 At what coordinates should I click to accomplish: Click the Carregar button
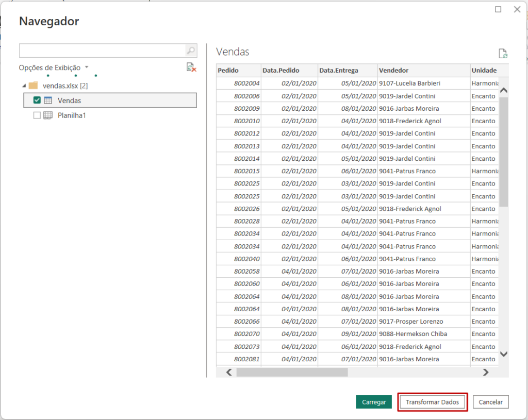[x=374, y=402]
